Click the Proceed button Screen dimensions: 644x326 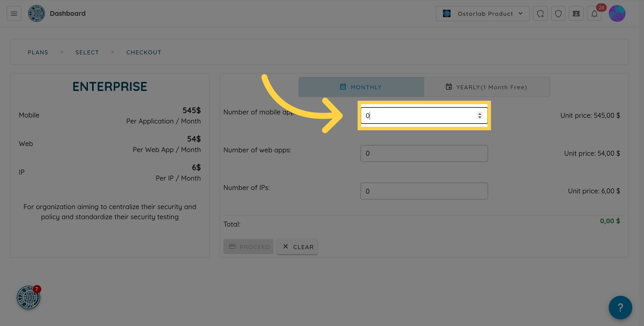[248, 247]
